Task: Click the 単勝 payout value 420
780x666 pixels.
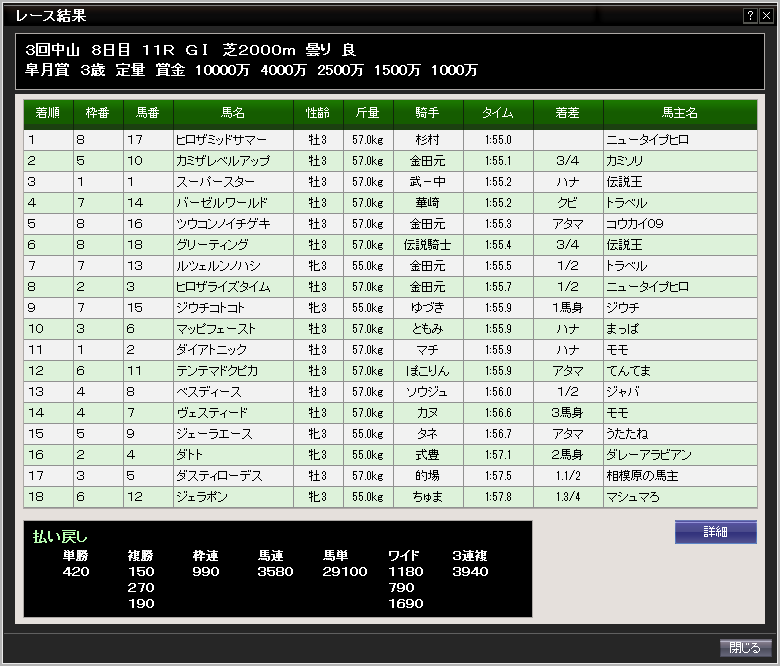Action: pyautogui.click(x=76, y=571)
